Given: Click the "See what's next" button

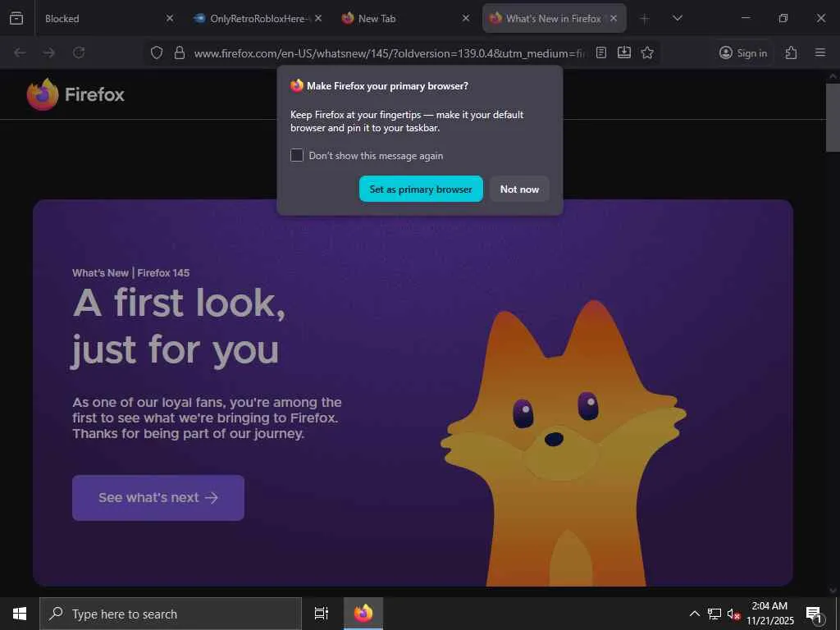Looking at the screenshot, I should coord(158,498).
